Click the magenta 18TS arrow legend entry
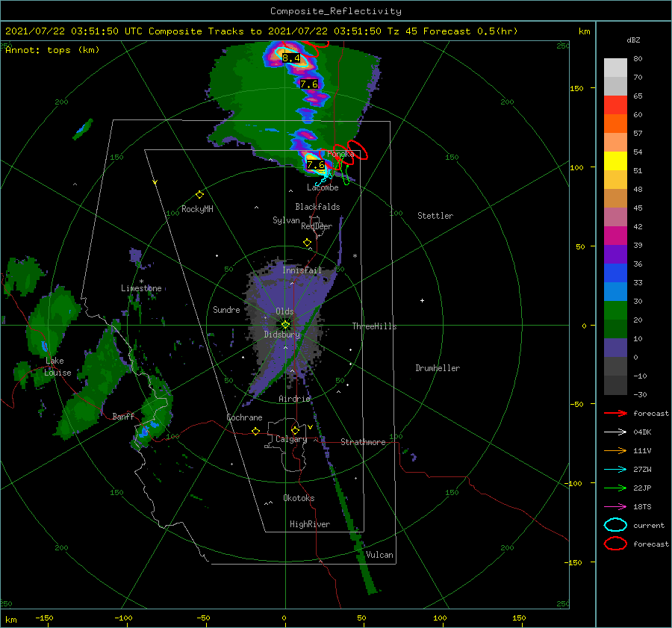This screenshot has height=628, width=672. (x=616, y=507)
